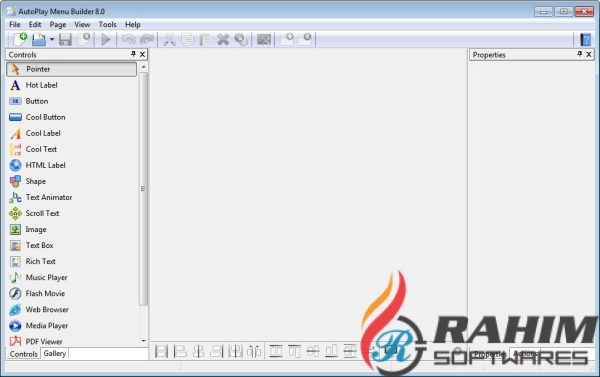Close the Controls panel

[142, 54]
